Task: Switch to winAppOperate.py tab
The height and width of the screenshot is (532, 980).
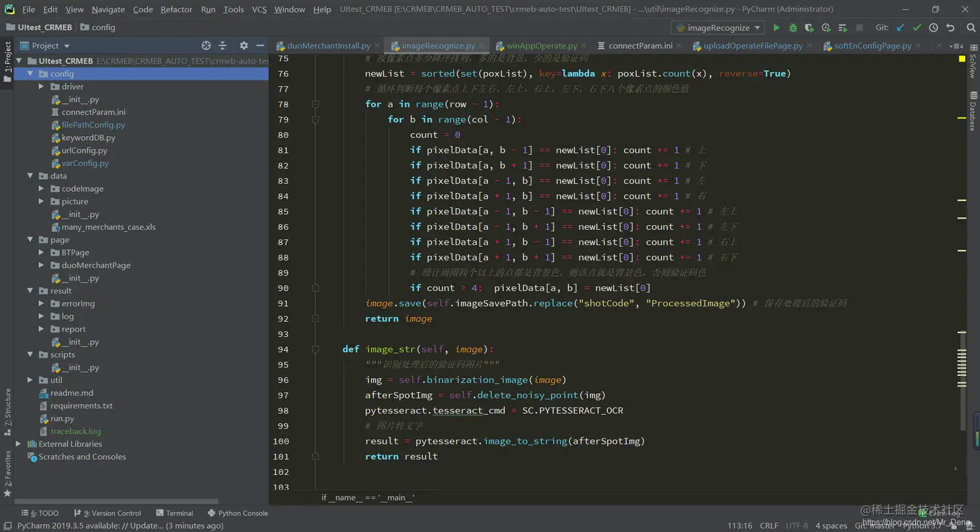Action: point(541,45)
